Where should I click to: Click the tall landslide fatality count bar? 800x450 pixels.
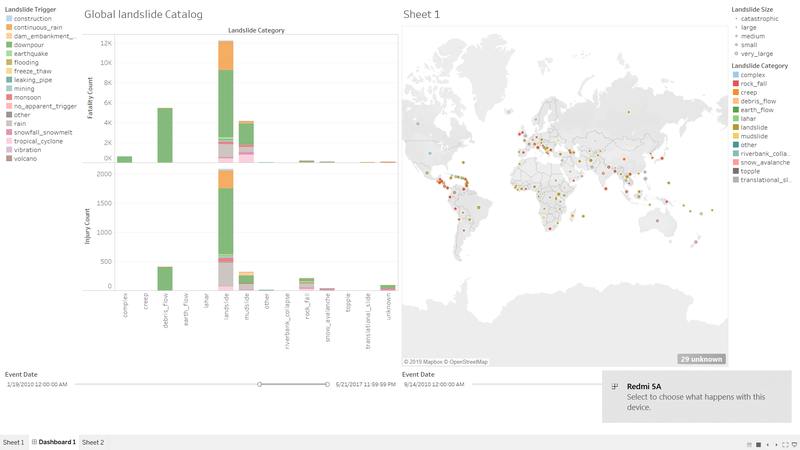[226, 100]
